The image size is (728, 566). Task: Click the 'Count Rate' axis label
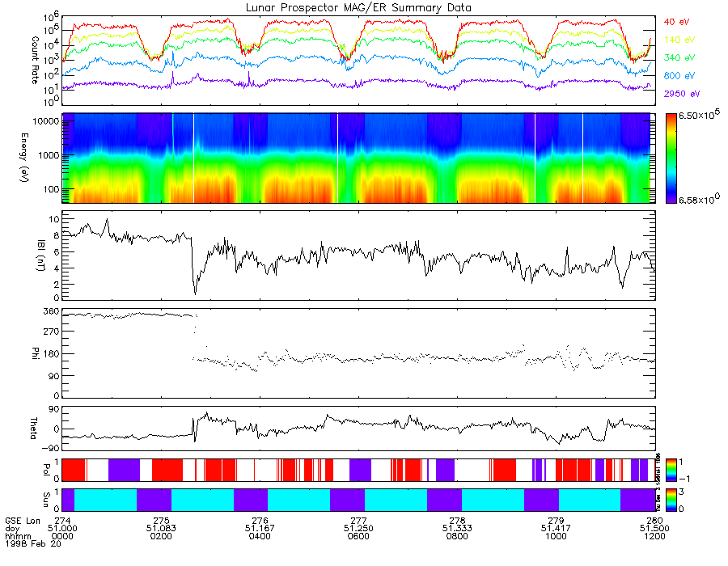[x=36, y=60]
